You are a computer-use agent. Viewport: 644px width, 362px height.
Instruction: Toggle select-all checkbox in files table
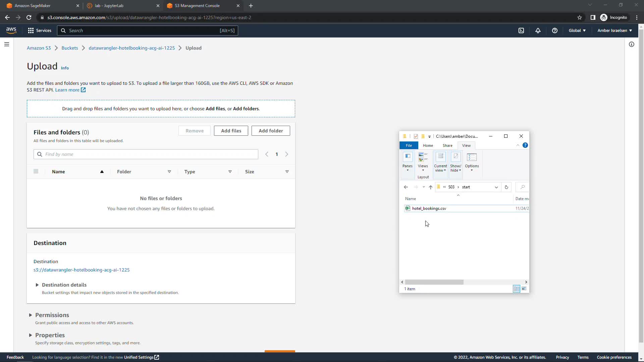click(x=36, y=172)
